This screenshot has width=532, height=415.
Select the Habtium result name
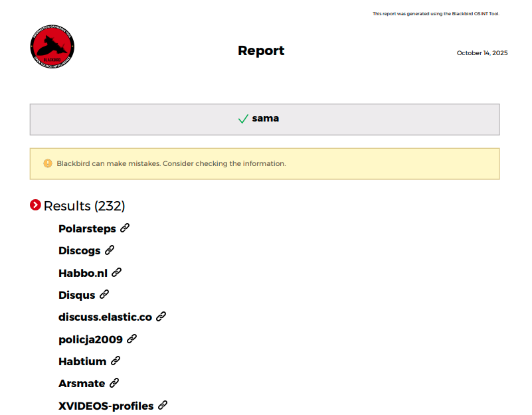pyautogui.click(x=82, y=362)
